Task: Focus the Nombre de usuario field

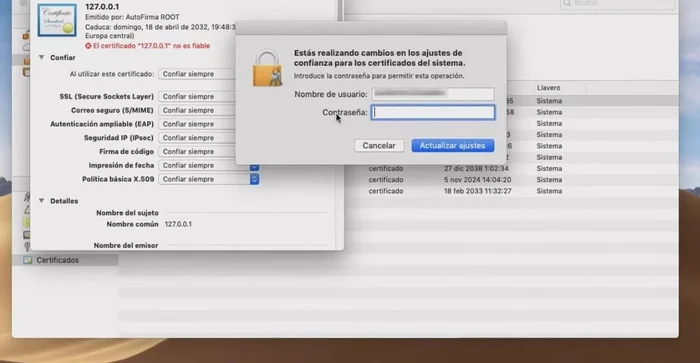Action: click(x=433, y=94)
